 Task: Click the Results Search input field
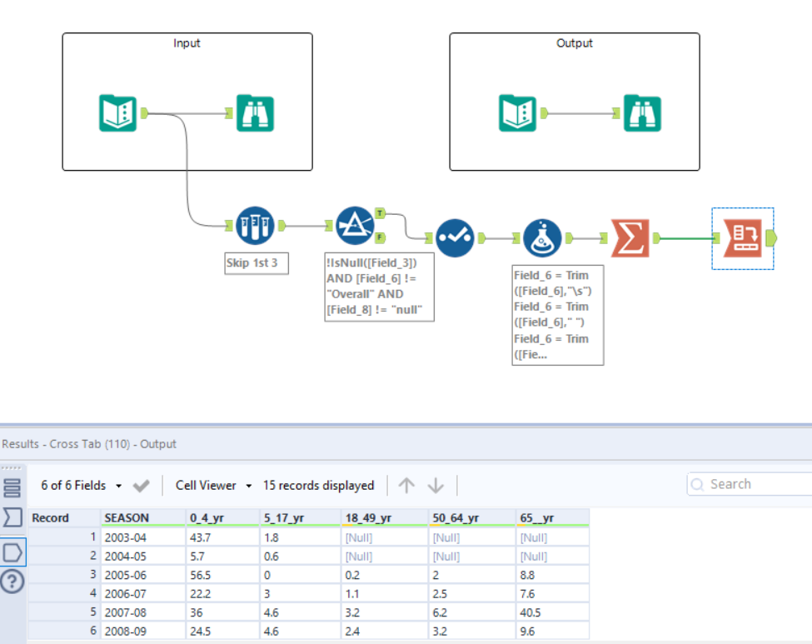[750, 484]
